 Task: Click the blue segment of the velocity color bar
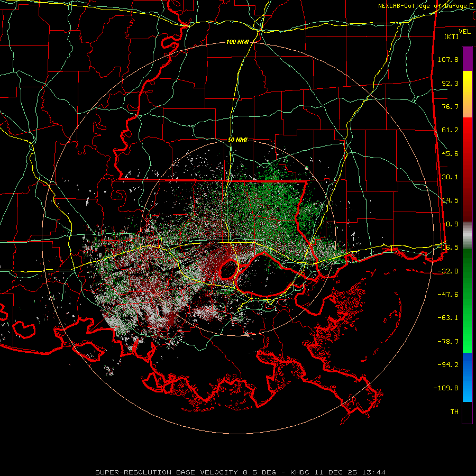pyautogui.click(x=467, y=377)
